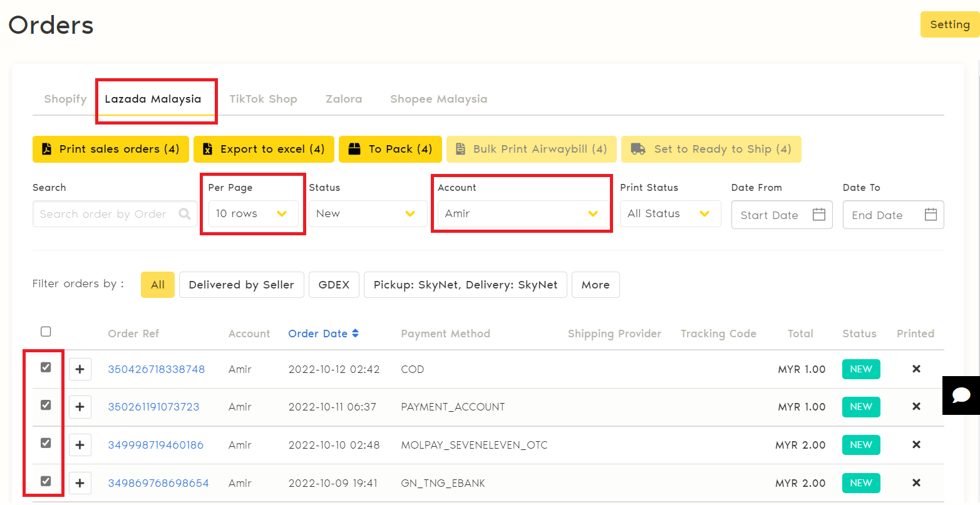Uncheck the checkbox for order 350261191073723
This screenshot has height=505, width=980.
click(46, 405)
